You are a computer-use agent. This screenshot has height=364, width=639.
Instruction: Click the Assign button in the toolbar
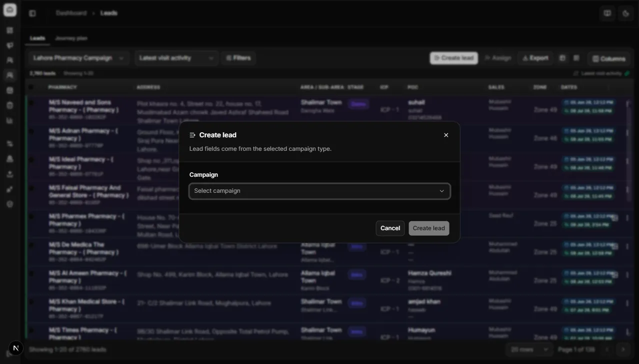coord(497,58)
